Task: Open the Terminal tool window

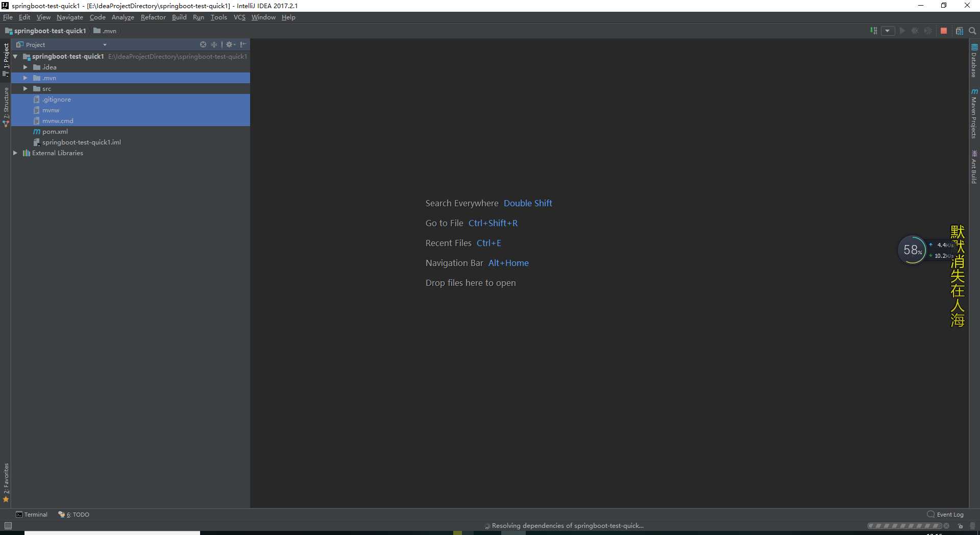Action: 32,514
